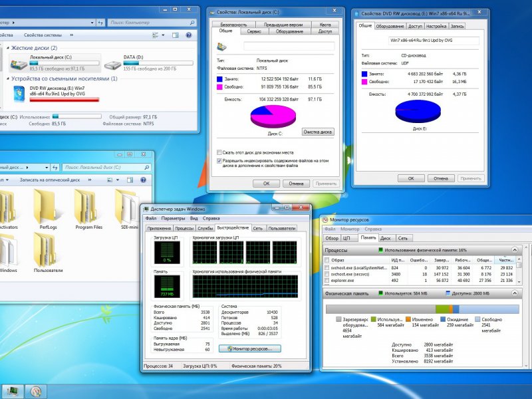Screen dimensions: 532x399
Task: Select the Windows folder icon
Action: [7, 250]
